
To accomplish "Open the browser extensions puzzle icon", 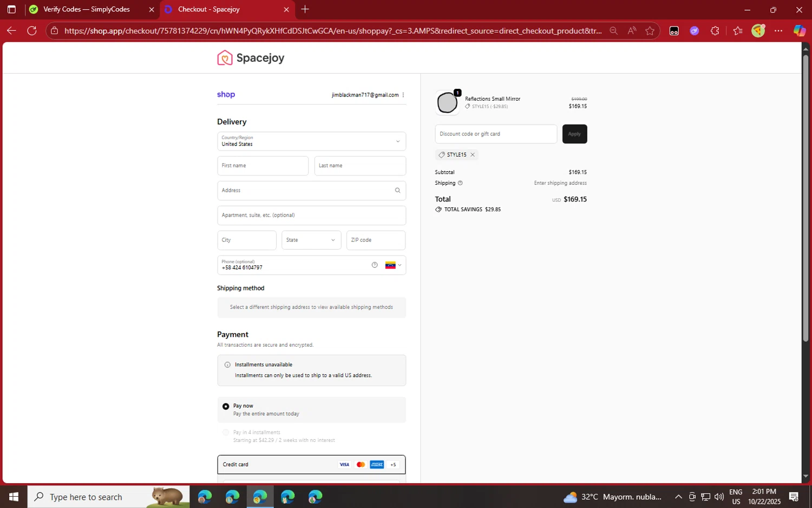I will [715, 31].
